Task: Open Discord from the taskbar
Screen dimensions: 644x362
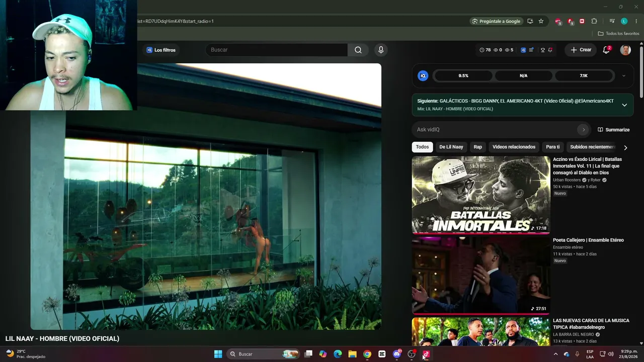Action: point(397,354)
